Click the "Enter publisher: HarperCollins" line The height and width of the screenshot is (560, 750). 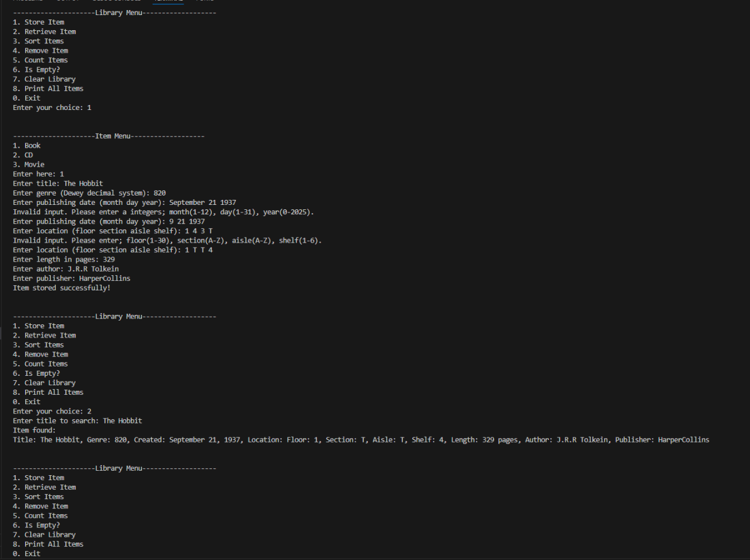[x=72, y=278]
